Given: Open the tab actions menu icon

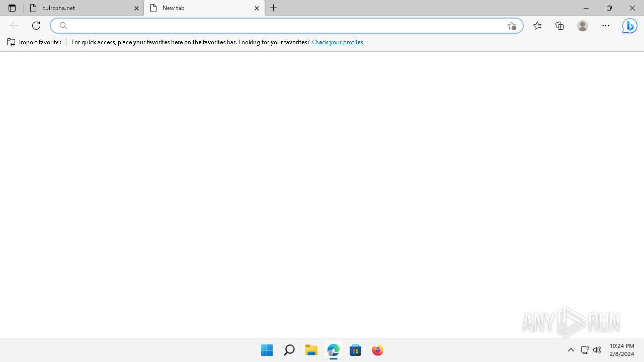Looking at the screenshot, I should (12, 8).
